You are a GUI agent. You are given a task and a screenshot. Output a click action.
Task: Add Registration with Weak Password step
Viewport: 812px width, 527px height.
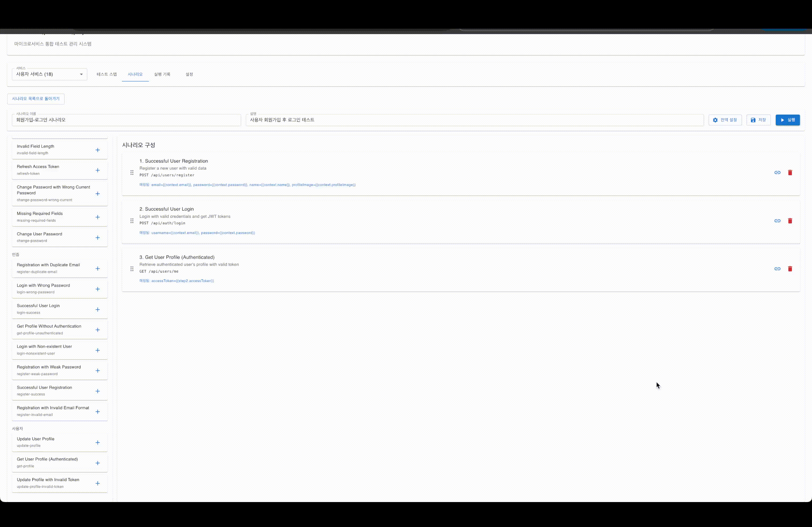(x=97, y=371)
